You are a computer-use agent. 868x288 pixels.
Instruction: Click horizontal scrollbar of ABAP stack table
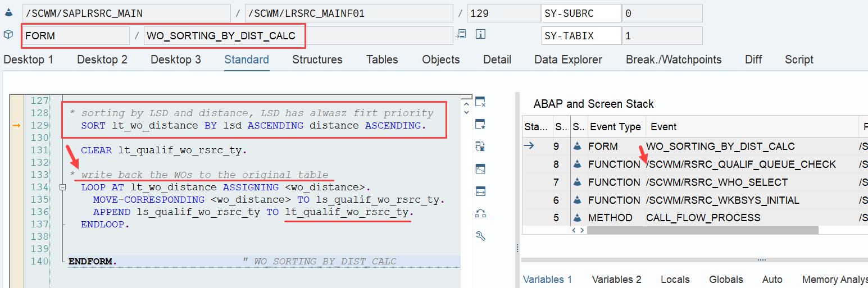[703, 230]
